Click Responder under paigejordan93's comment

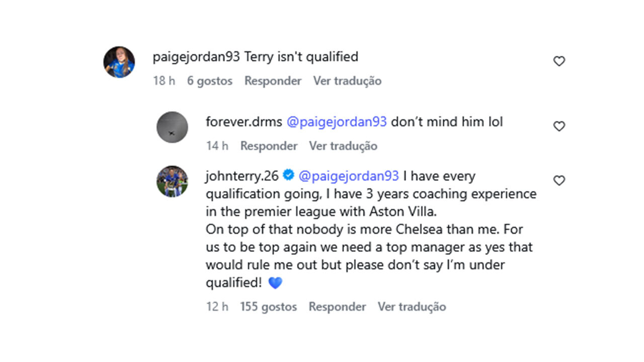pyautogui.click(x=273, y=80)
